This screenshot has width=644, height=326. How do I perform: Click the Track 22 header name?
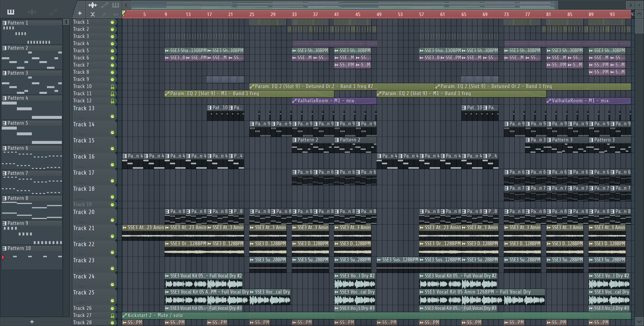pyautogui.click(x=84, y=244)
